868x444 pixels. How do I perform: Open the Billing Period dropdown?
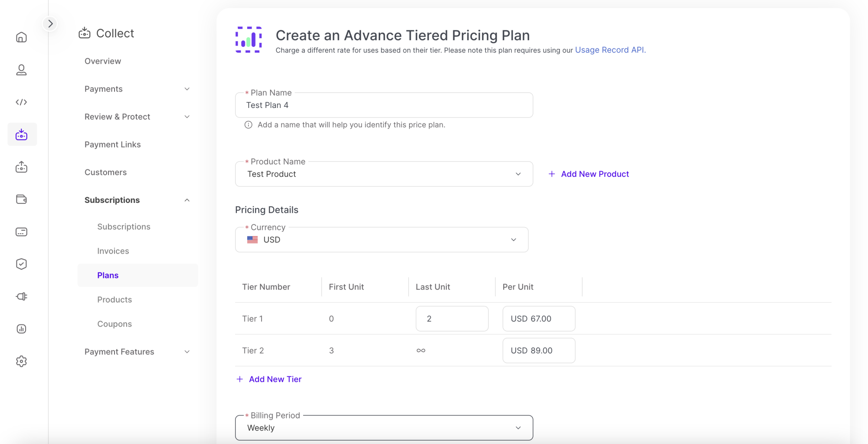click(383, 428)
